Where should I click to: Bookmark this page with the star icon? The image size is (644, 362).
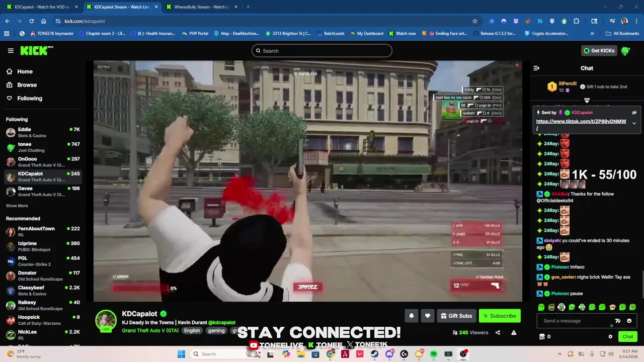474,21
